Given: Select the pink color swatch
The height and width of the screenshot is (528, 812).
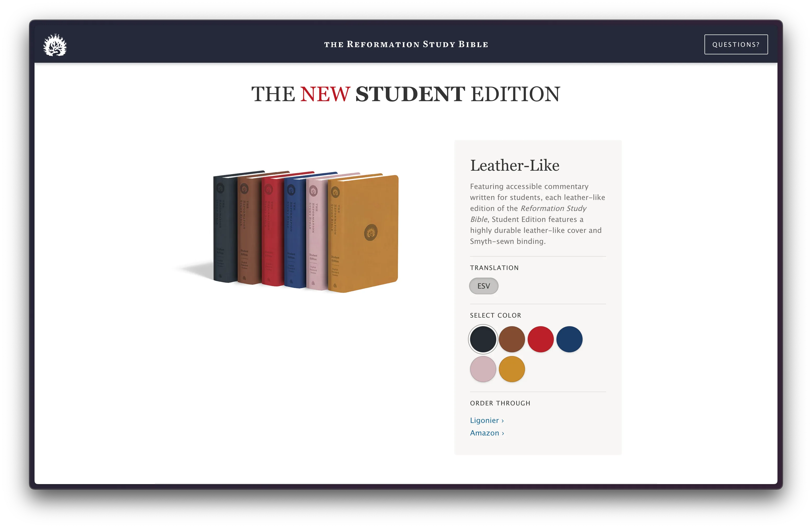Looking at the screenshot, I should coord(483,369).
